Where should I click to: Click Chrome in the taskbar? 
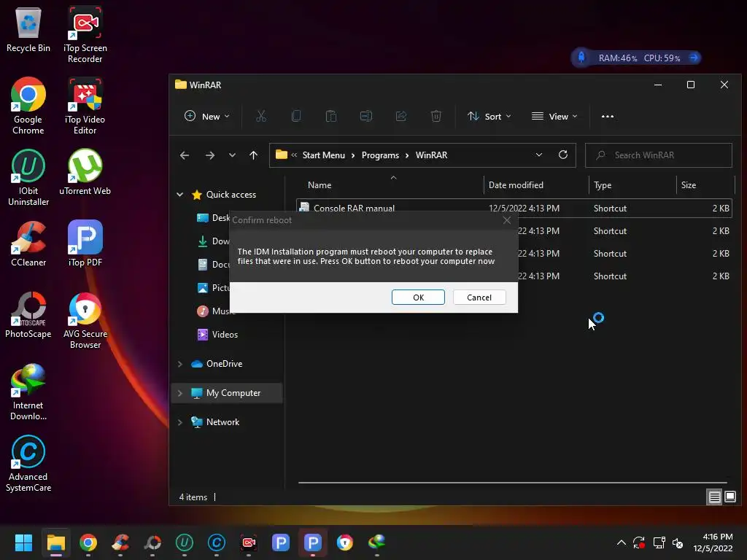[x=88, y=542]
